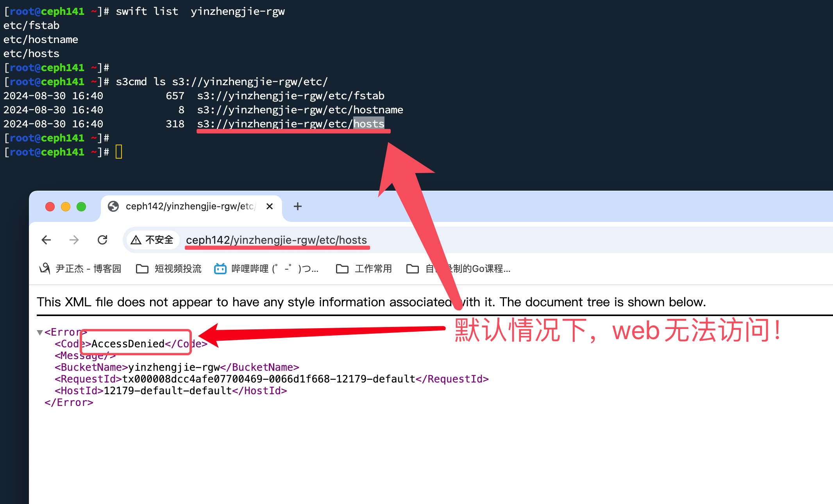Viewport: 833px width, 504px height.
Task: Open the 尹正杰 - 博客园 bookmark
Action: [80, 269]
